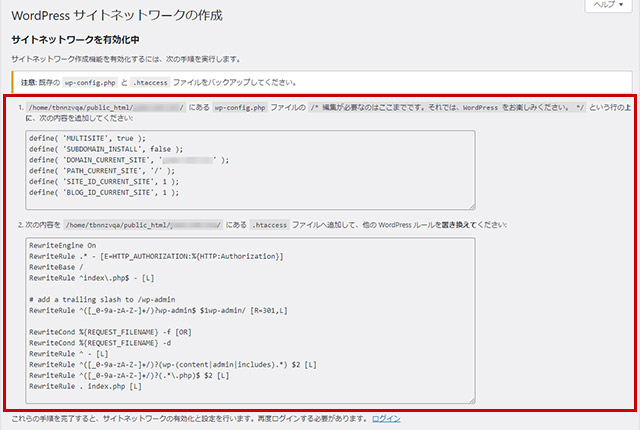Click the subheading サイトネットワークを有効化中
Viewport: 640px width, 430px height.
[x=76, y=40]
